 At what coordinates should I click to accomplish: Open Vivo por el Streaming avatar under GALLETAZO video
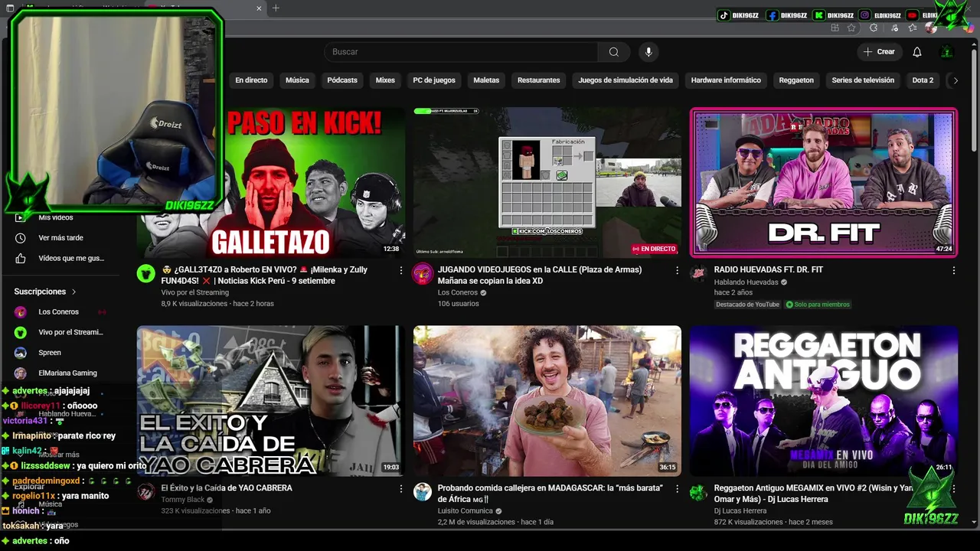click(x=146, y=273)
